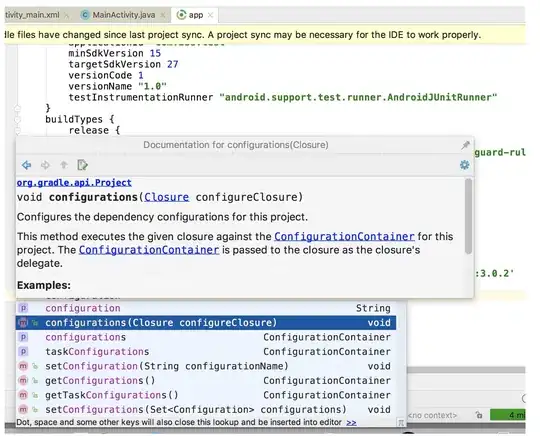Switch to the app tab
The height and width of the screenshot is (436, 540).
click(x=196, y=15)
